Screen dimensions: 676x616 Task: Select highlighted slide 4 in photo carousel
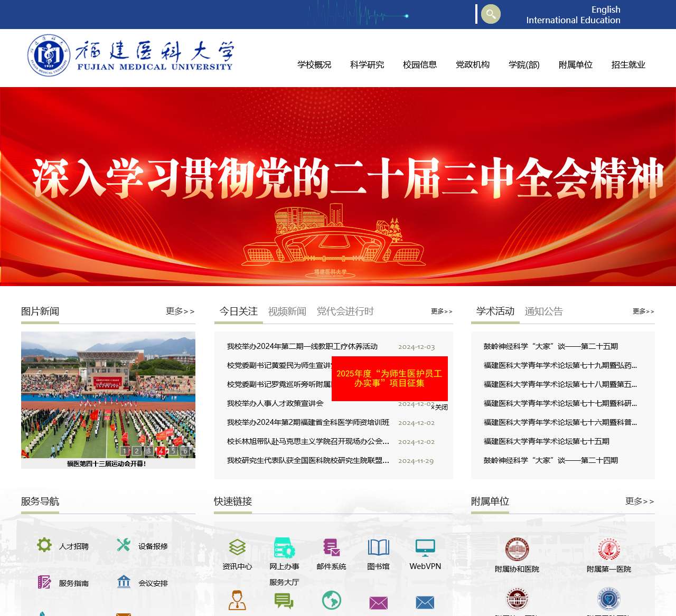161,451
